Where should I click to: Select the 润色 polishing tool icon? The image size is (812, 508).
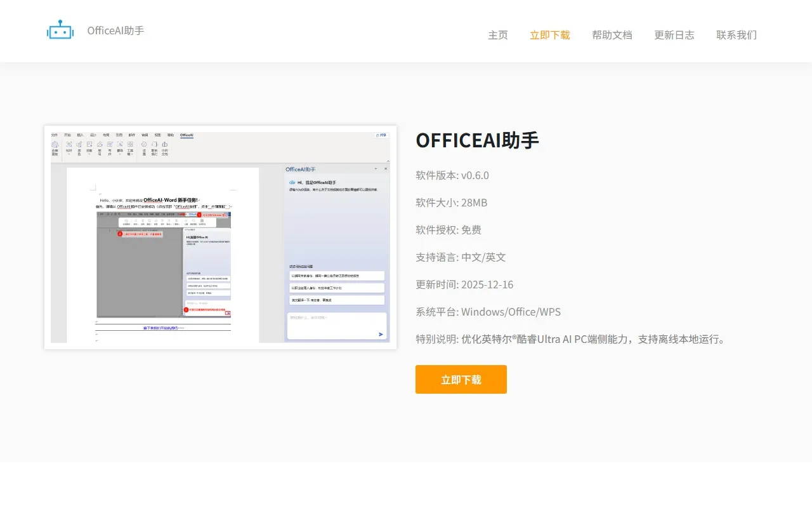coord(79,144)
